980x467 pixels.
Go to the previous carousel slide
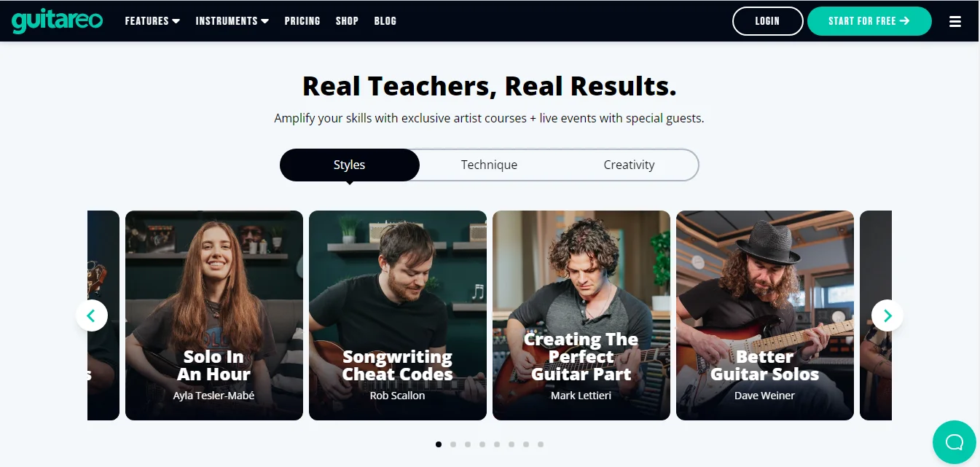(92, 315)
